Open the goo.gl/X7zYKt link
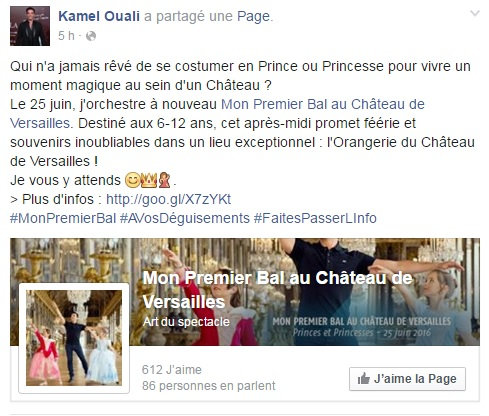This screenshot has width=489, height=416. click(x=168, y=199)
